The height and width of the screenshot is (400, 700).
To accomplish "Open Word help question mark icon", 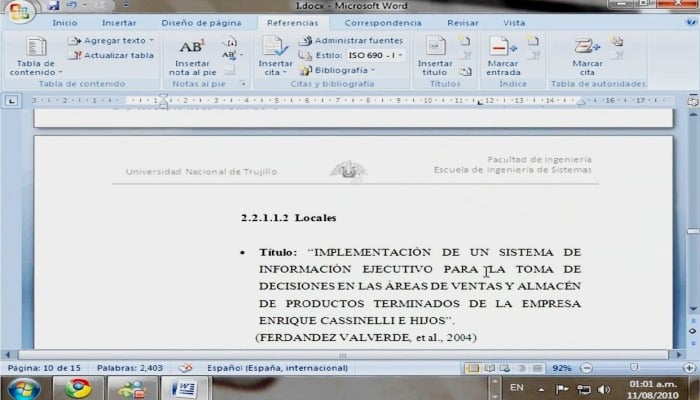I will click(691, 22).
